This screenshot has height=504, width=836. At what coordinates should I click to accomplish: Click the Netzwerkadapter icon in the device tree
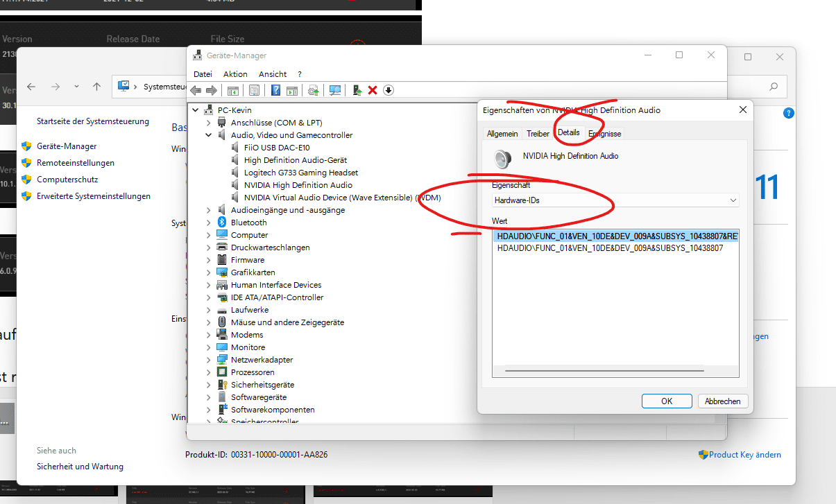[x=222, y=360]
